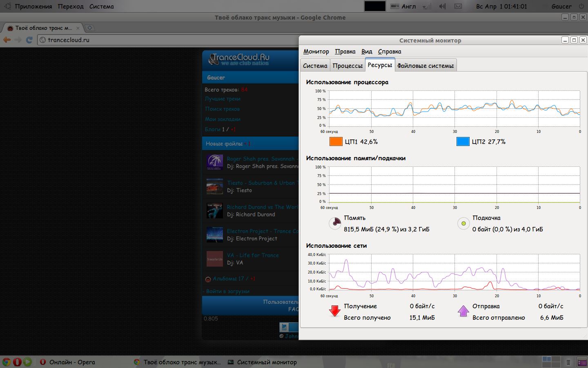Screen dimensions: 588x368
Task: Open a new Chrome tab
Action: pos(90,28)
